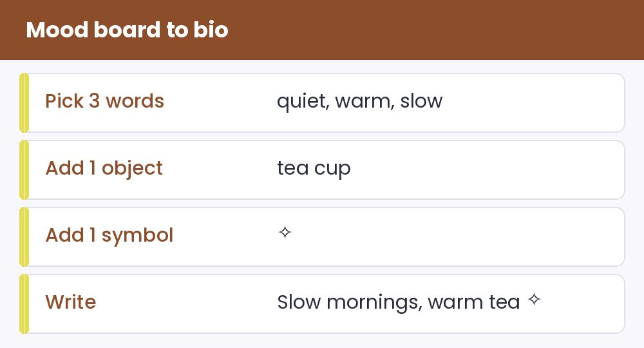Viewport: 644px width, 348px height.
Task: Select the 'Add 1 object' step label
Action: pos(104,168)
